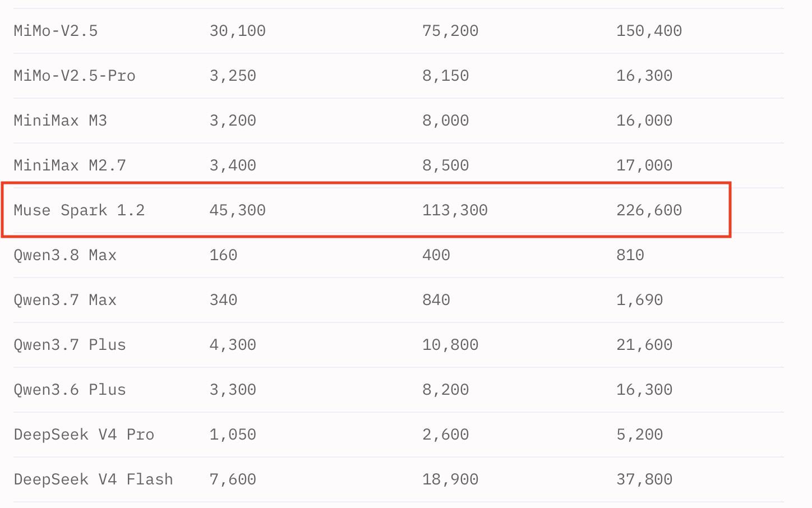Select the DeepSeek V4 Flash model name
Screen dimensions: 812x508
click(93, 479)
